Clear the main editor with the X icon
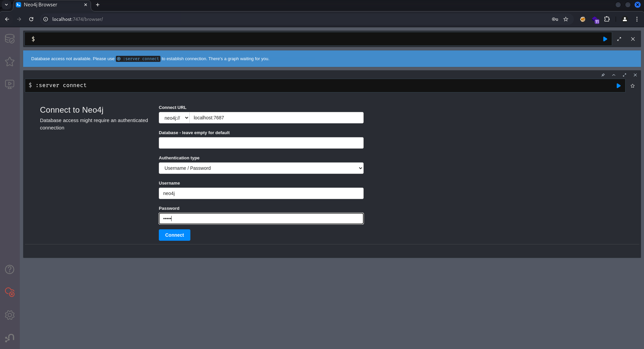The height and width of the screenshot is (349, 644). (x=633, y=39)
